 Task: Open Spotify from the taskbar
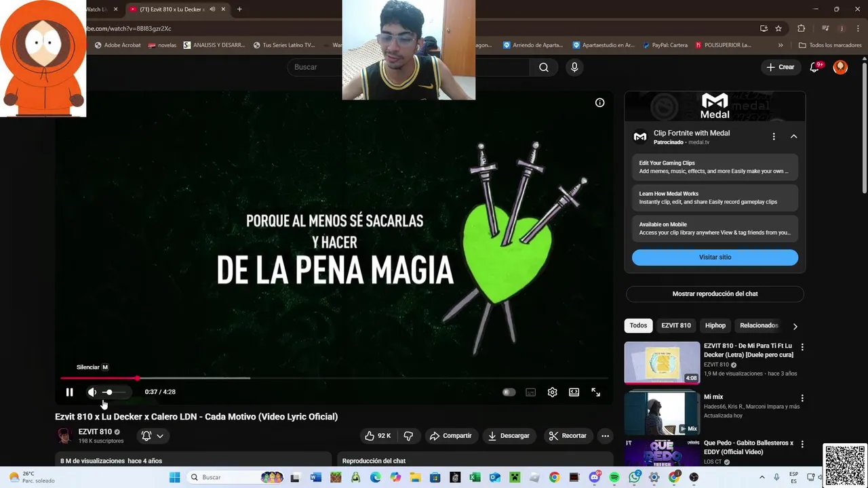pyautogui.click(x=614, y=477)
